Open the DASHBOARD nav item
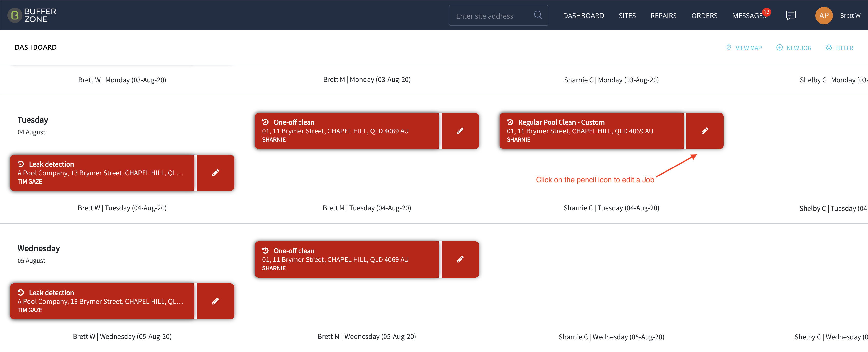The height and width of the screenshot is (352, 868). tap(583, 16)
